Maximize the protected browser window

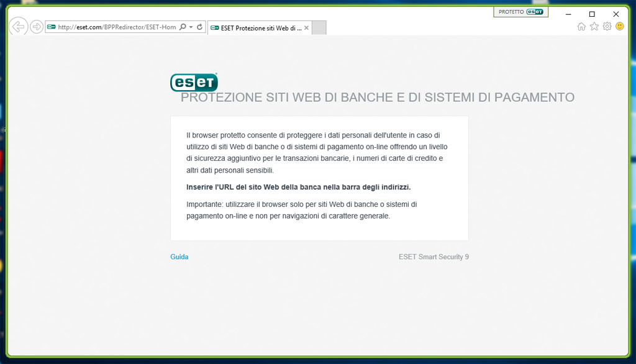pos(592,14)
